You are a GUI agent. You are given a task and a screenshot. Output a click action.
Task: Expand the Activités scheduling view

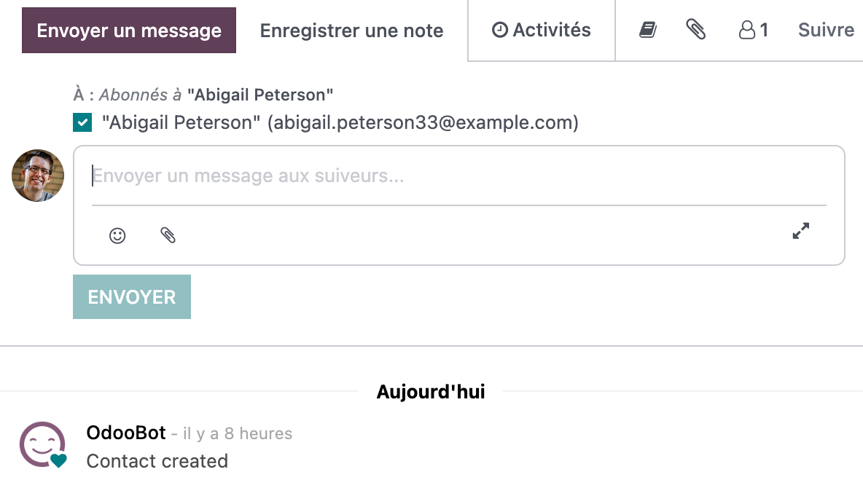click(x=542, y=29)
